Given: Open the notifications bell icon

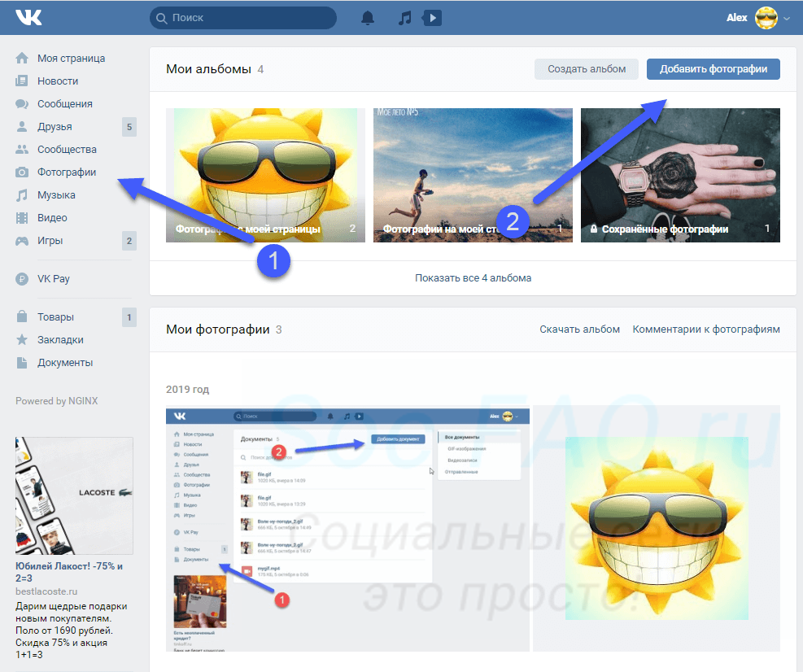Looking at the screenshot, I should [x=368, y=18].
